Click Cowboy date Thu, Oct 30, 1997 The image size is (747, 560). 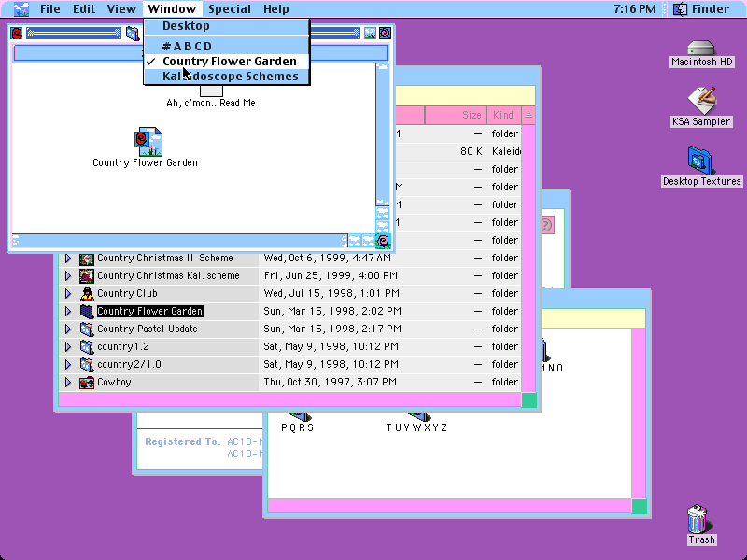pos(331,382)
